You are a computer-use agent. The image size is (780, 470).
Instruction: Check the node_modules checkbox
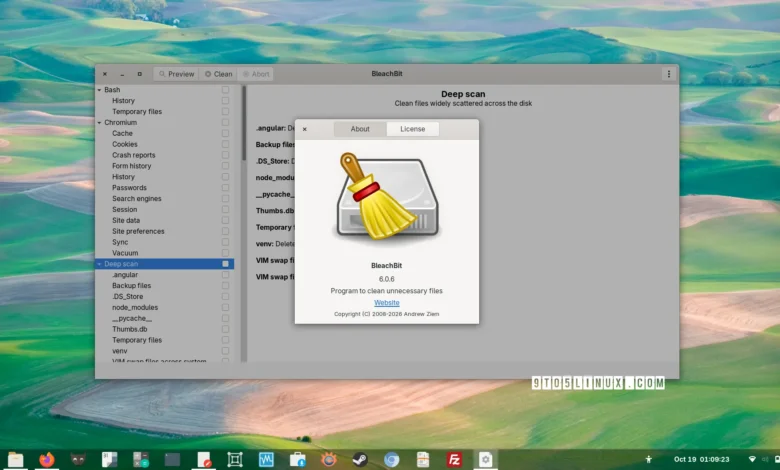[225, 307]
